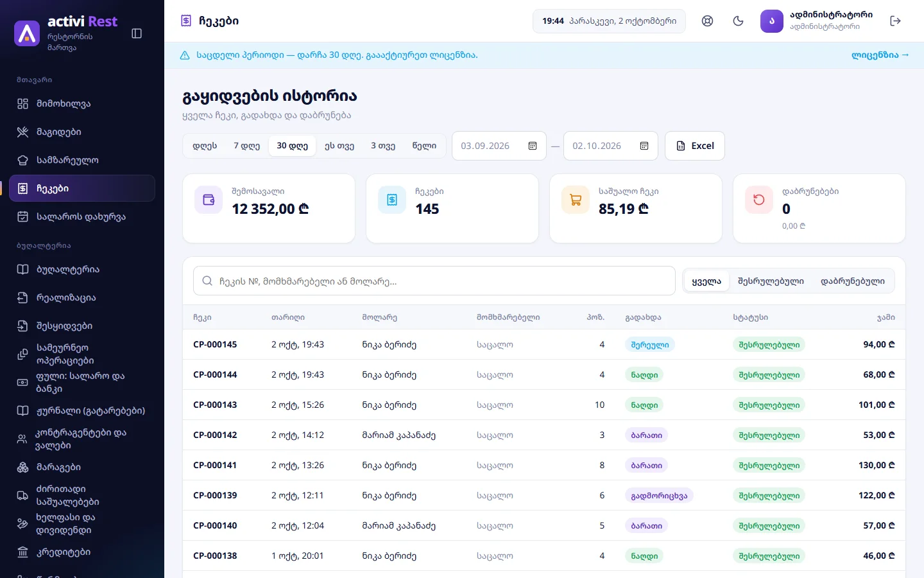Click the ბუღალტერია book icon
The image size is (924, 578).
coord(23,269)
